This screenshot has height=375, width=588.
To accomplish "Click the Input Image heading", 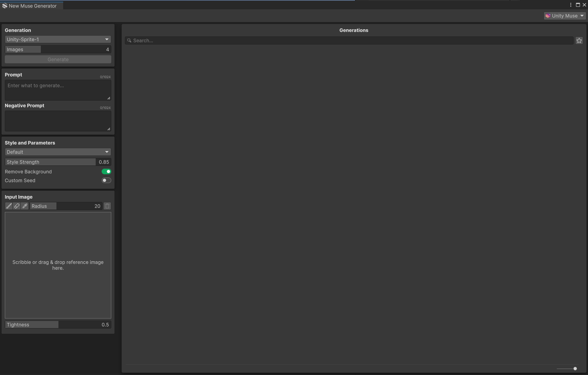I will tap(18, 197).
